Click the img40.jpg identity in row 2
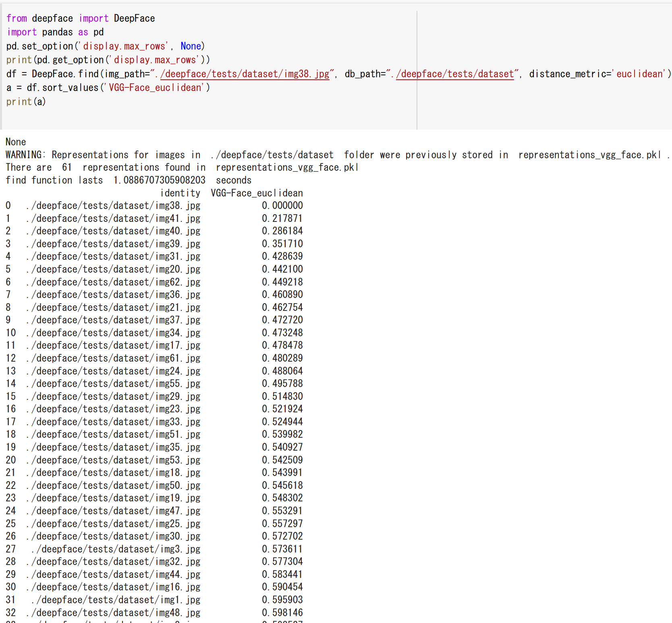 [113, 231]
